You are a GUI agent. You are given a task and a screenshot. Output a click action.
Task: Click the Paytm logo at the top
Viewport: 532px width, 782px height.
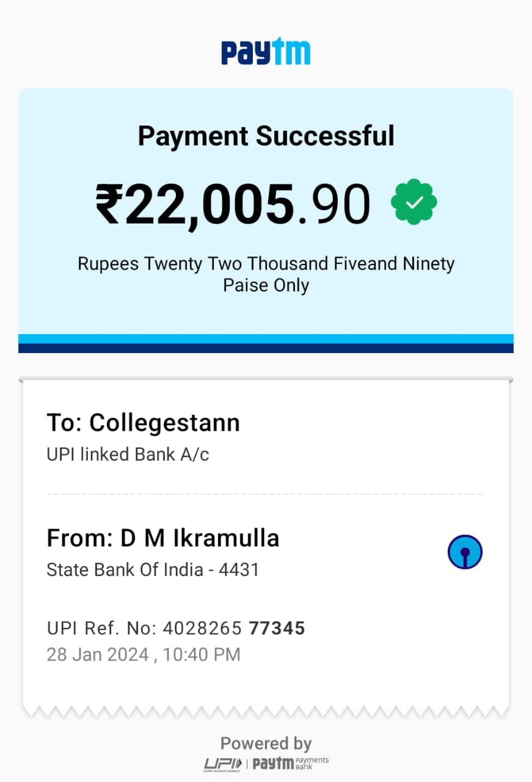click(x=266, y=51)
